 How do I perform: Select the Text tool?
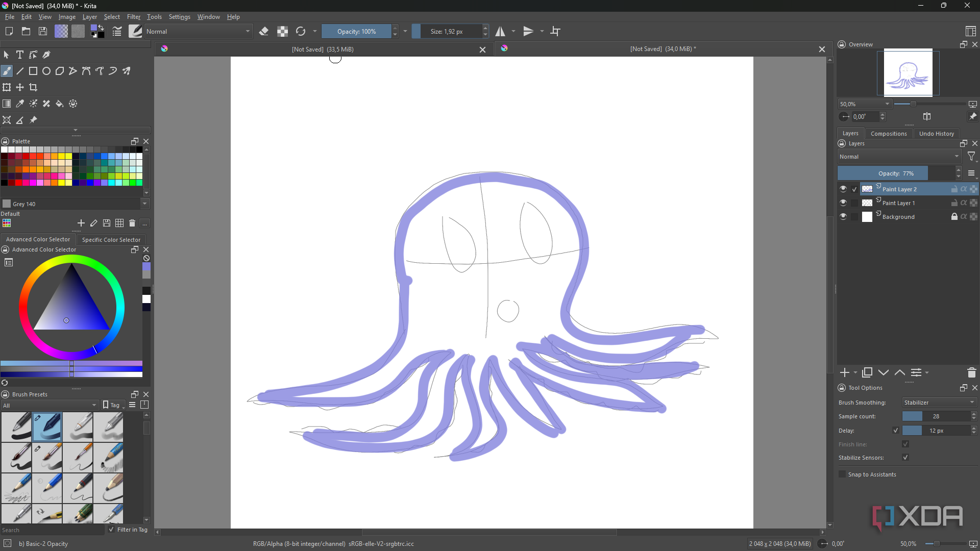20,55
